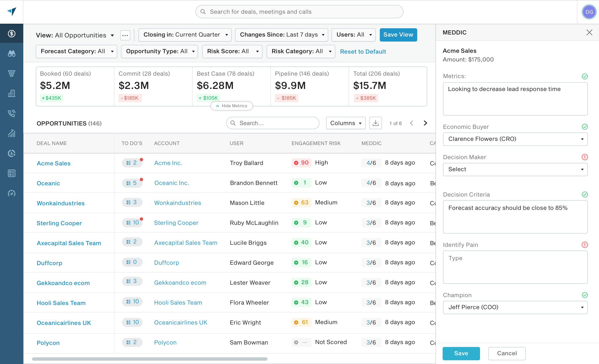Open MEDDIC score 4/6 for Oceanic
The image size is (599, 364).
tap(371, 183)
